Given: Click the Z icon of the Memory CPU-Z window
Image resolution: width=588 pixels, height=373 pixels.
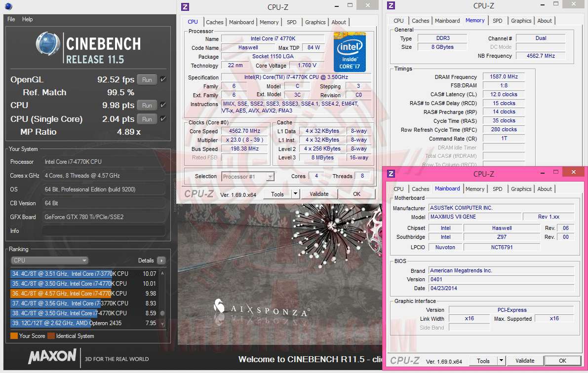Looking at the screenshot, I should [x=391, y=5].
